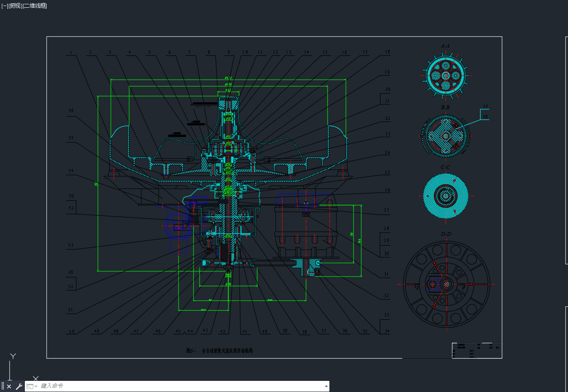Screen dimensions: 568x392
Task: Select the A-A section view drawing
Action: coord(445,75)
